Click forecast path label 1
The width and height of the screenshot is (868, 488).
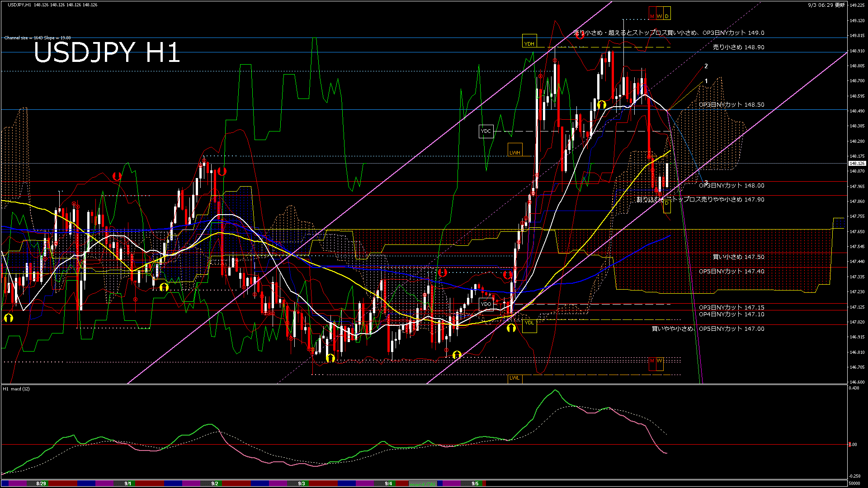pyautogui.click(x=706, y=81)
